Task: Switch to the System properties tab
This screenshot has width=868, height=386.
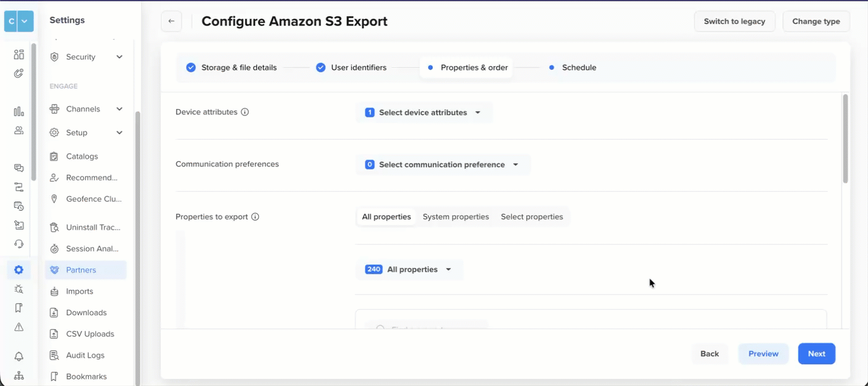Action: pyautogui.click(x=455, y=217)
